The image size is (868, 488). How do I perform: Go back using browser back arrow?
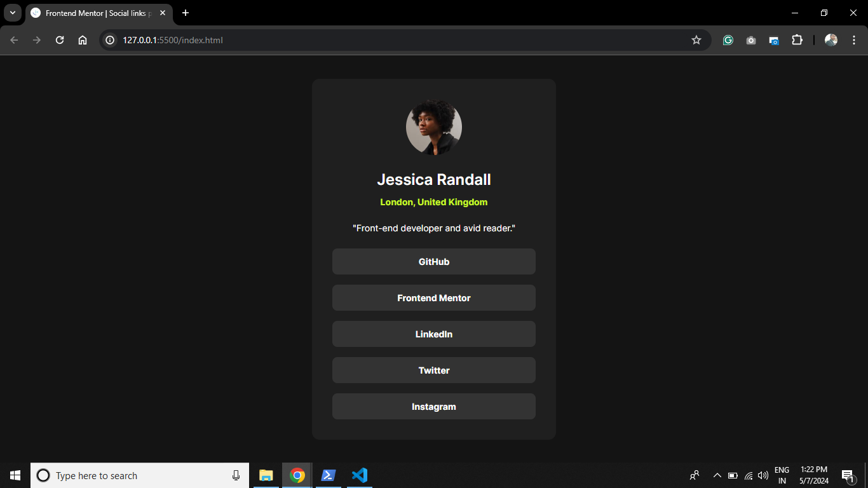coord(14,40)
